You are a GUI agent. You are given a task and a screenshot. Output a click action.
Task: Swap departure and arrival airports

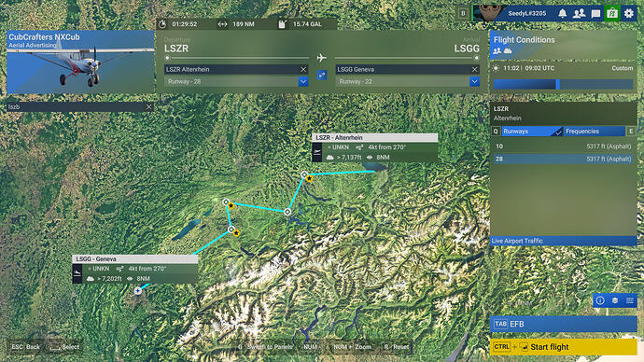click(x=322, y=76)
